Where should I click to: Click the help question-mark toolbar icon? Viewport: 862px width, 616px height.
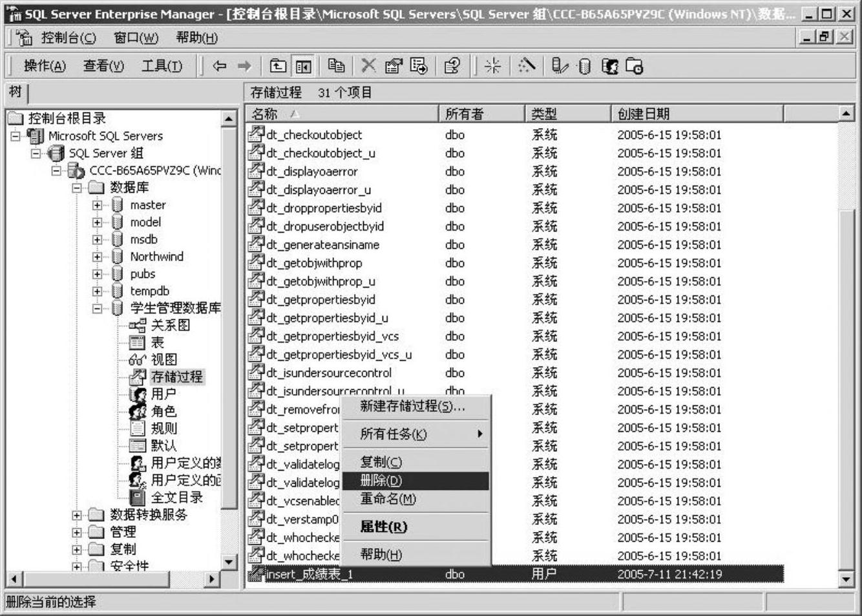click(452, 66)
